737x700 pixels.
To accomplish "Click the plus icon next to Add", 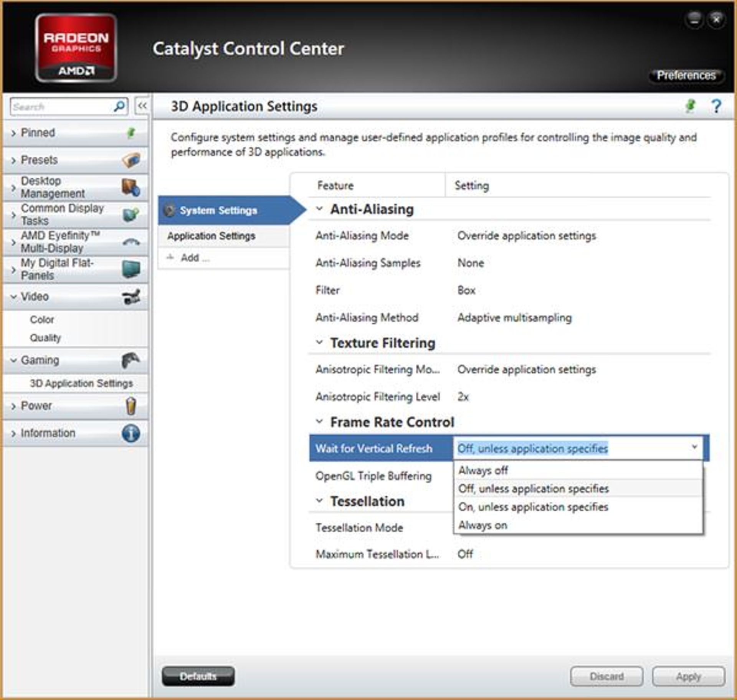I will pyautogui.click(x=170, y=258).
